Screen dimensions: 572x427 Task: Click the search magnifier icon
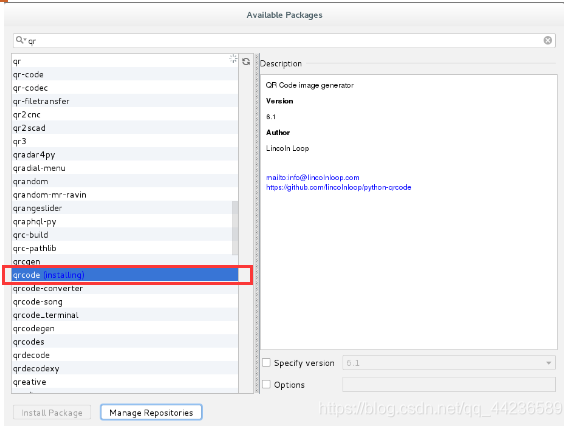[x=21, y=40]
